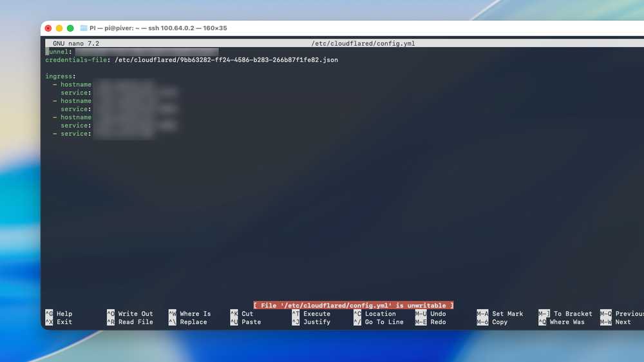The image size is (644, 362).
Task: Click the ^G Help shortcut
Action: point(59,314)
